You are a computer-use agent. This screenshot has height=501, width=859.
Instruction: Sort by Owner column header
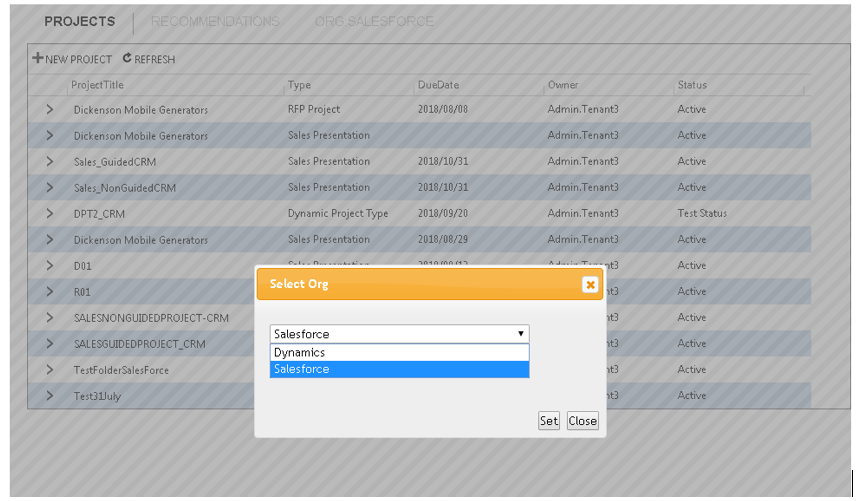click(563, 85)
